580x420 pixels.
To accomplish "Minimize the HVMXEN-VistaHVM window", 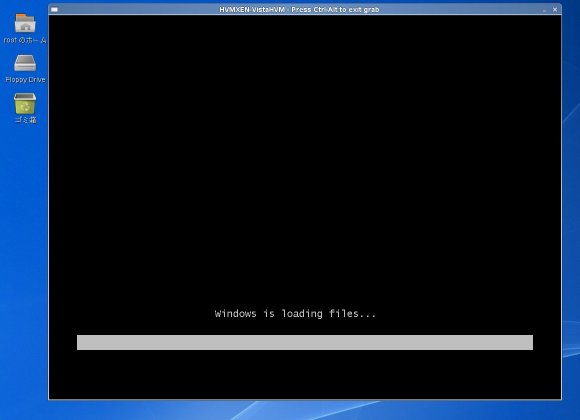I will 544,10.
